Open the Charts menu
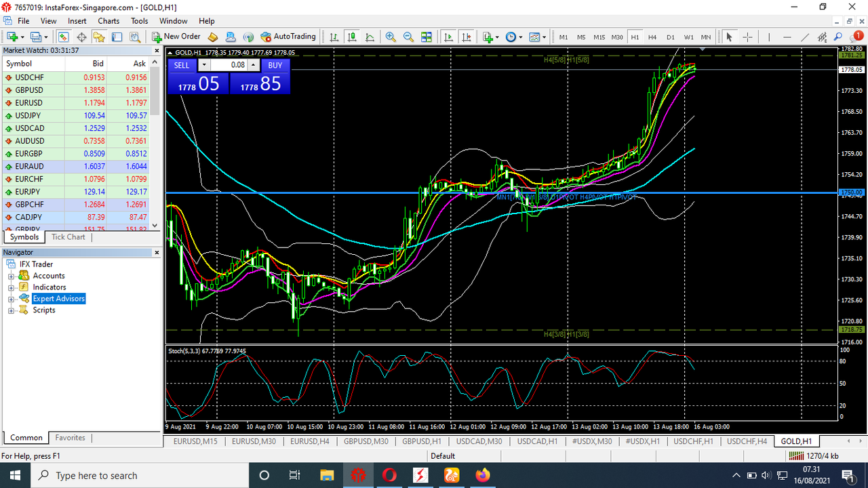The width and height of the screenshot is (868, 488). click(x=108, y=21)
